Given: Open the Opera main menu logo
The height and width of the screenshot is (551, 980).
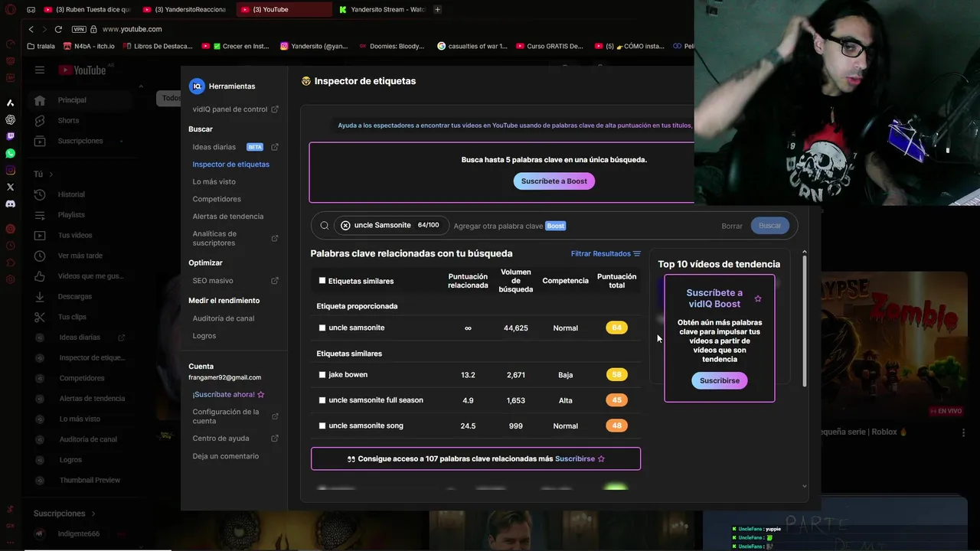Looking at the screenshot, I should click(x=10, y=10).
